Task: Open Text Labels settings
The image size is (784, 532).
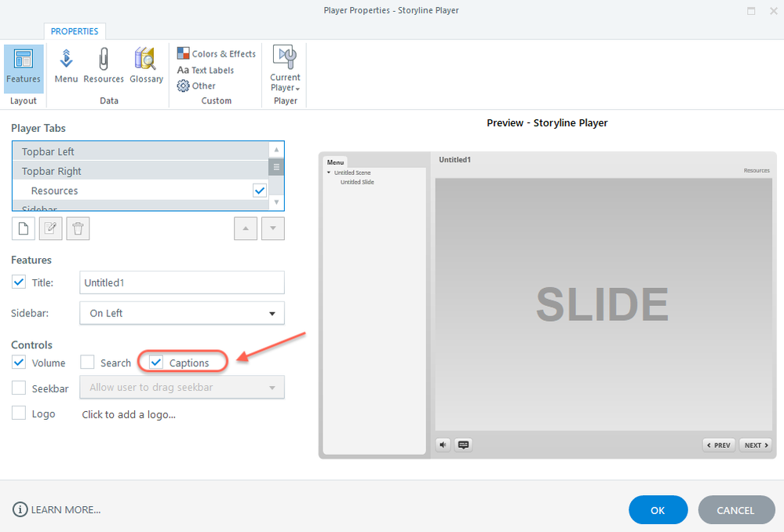Action: [206, 70]
